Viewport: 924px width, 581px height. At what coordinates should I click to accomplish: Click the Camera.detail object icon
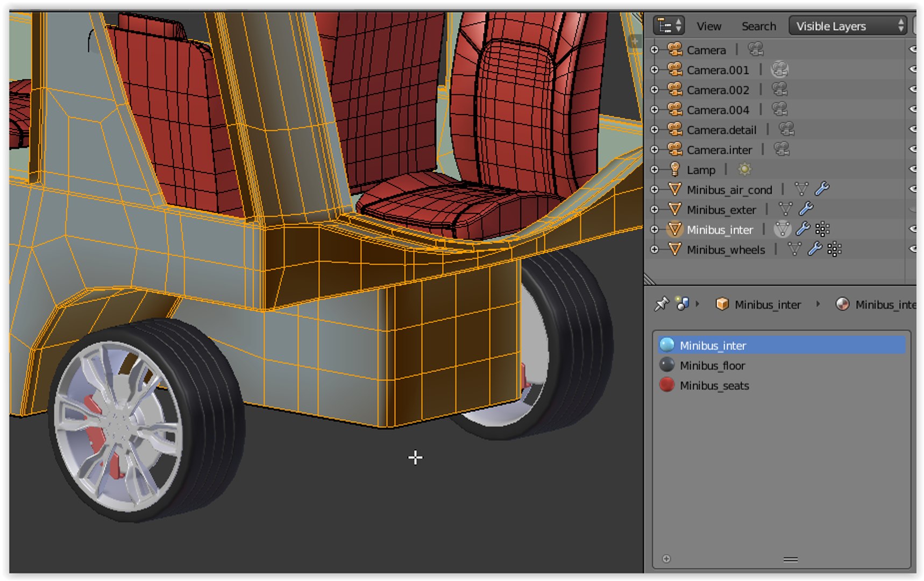click(674, 129)
